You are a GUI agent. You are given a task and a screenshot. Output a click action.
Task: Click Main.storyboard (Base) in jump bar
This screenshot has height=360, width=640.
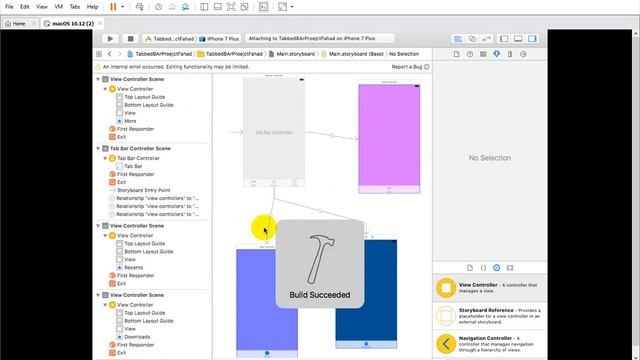pos(353,54)
